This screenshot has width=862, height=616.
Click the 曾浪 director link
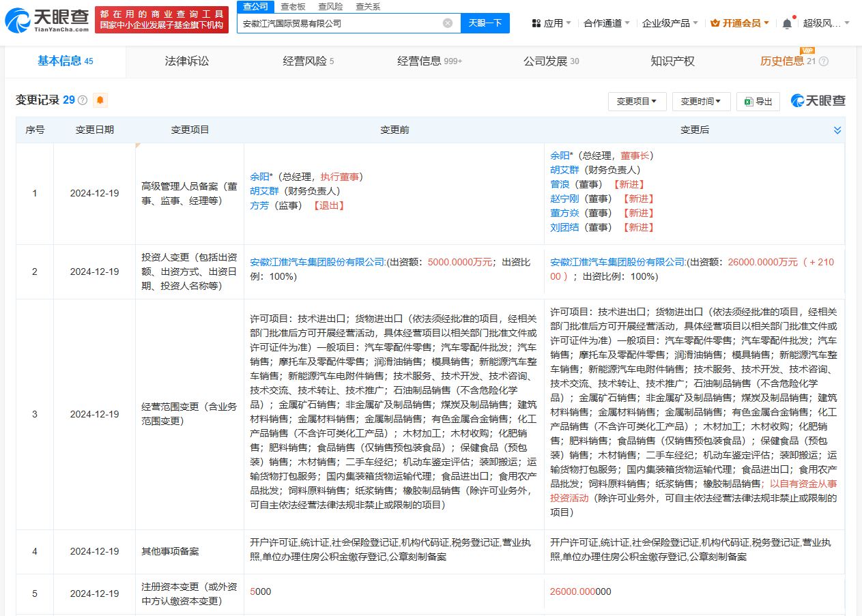(x=560, y=184)
